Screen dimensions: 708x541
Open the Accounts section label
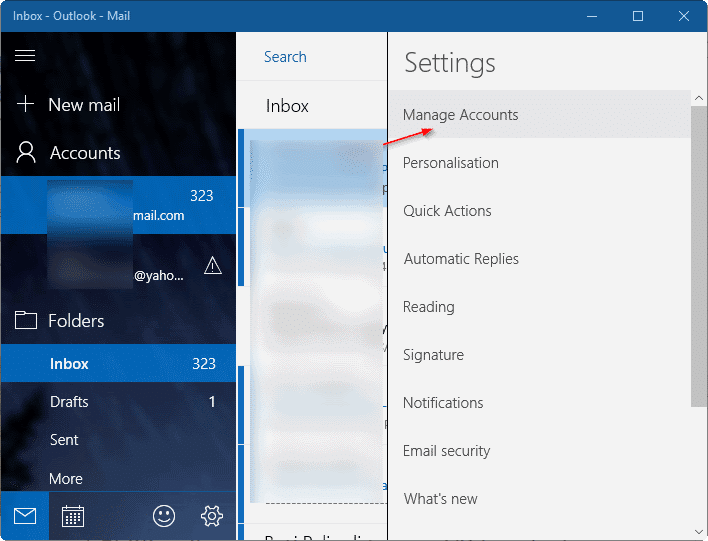(85, 153)
